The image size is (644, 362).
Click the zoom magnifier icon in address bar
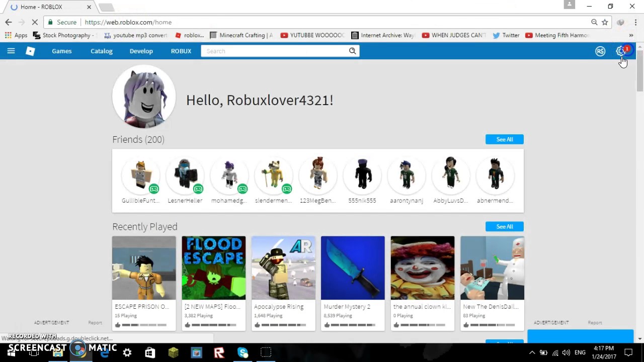[x=594, y=22]
